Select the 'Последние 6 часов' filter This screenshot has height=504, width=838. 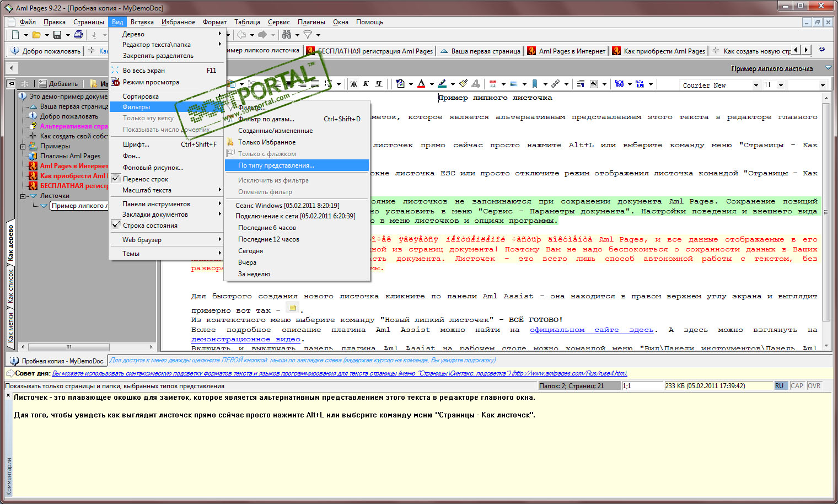[x=297, y=228]
